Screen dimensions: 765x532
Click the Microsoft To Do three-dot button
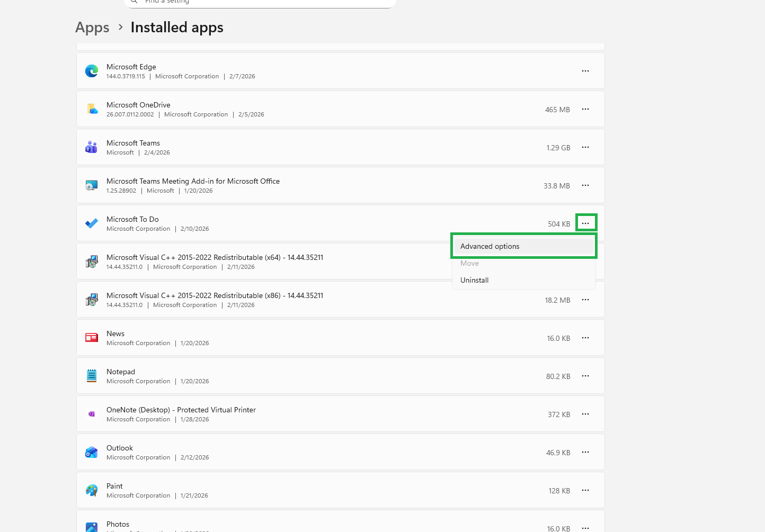click(x=585, y=223)
